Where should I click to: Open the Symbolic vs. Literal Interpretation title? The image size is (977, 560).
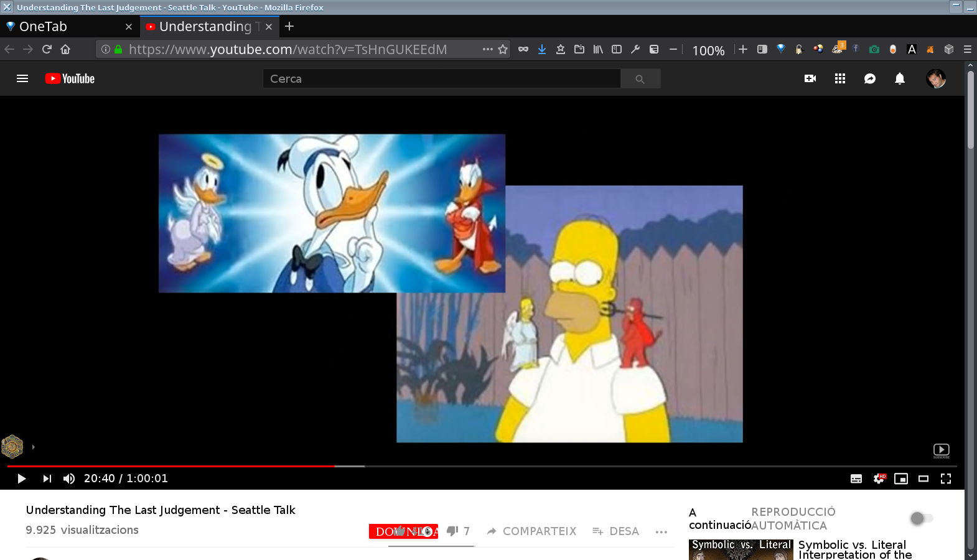click(855, 549)
